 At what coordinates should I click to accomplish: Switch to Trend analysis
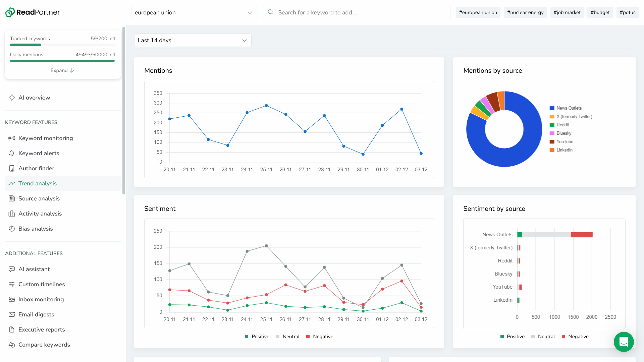37,183
